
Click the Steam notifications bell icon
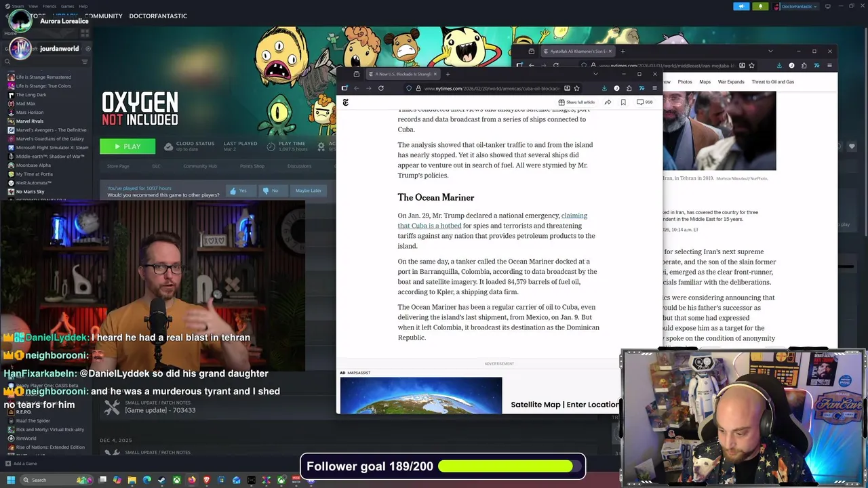coord(760,6)
